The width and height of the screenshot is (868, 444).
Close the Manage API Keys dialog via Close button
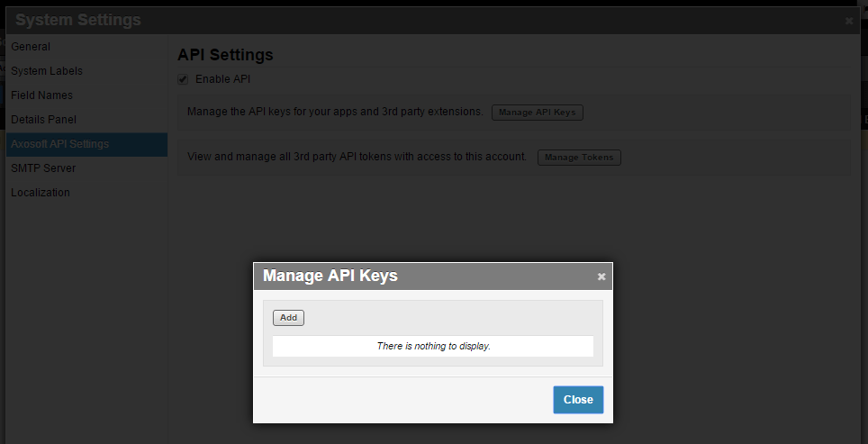point(578,400)
